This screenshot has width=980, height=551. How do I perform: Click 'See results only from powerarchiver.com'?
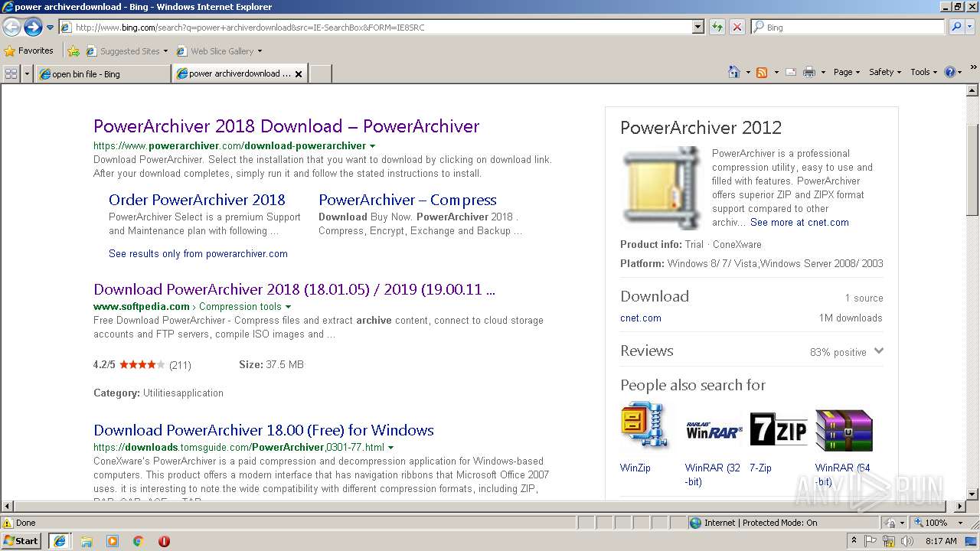tap(198, 253)
